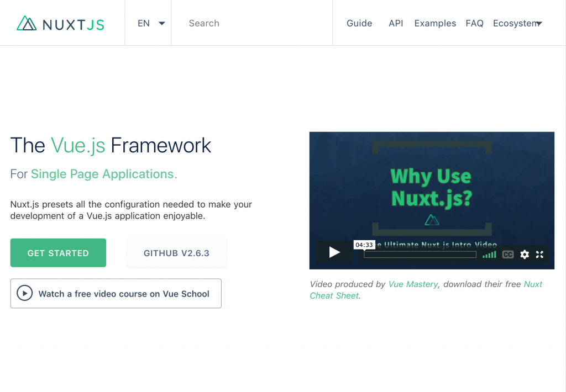Seek in the video progress bar
The height and width of the screenshot is (392, 566).
click(x=420, y=255)
